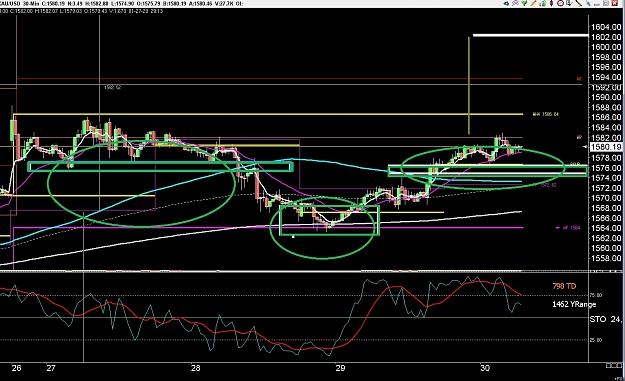Click price axis label 1594.00

pyautogui.click(x=605, y=77)
